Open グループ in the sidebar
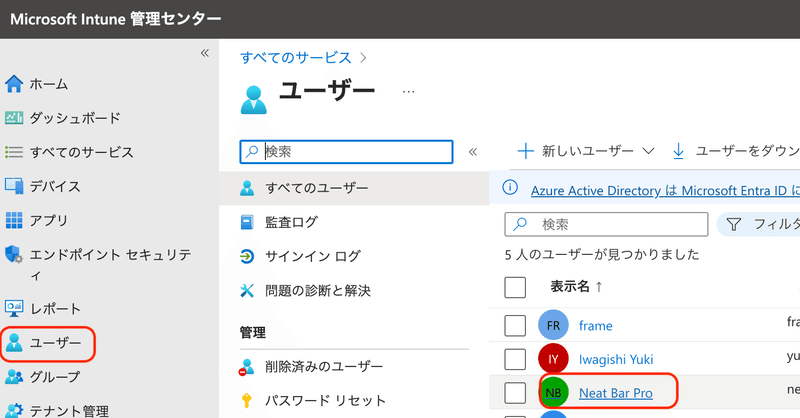 pos(55,377)
